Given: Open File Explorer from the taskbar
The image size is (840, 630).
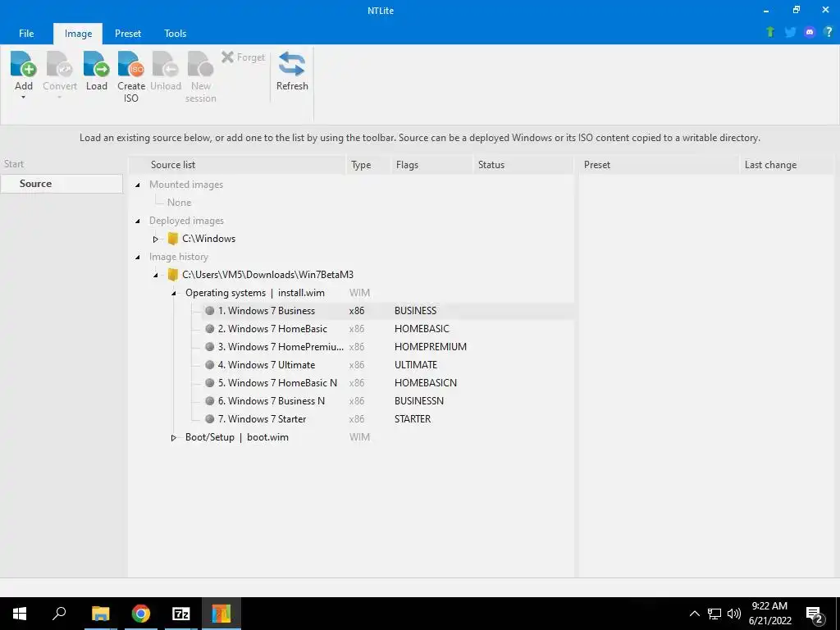Looking at the screenshot, I should click(100, 614).
